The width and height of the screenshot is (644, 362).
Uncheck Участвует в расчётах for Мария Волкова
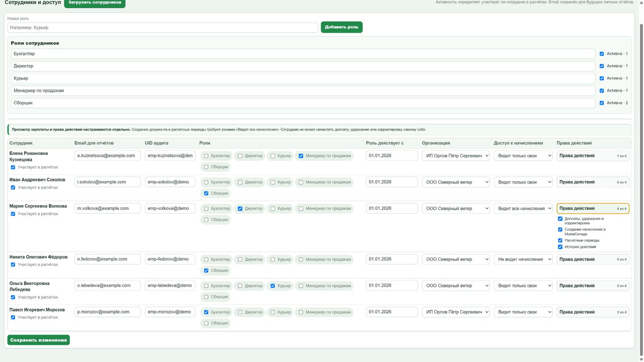point(13,214)
